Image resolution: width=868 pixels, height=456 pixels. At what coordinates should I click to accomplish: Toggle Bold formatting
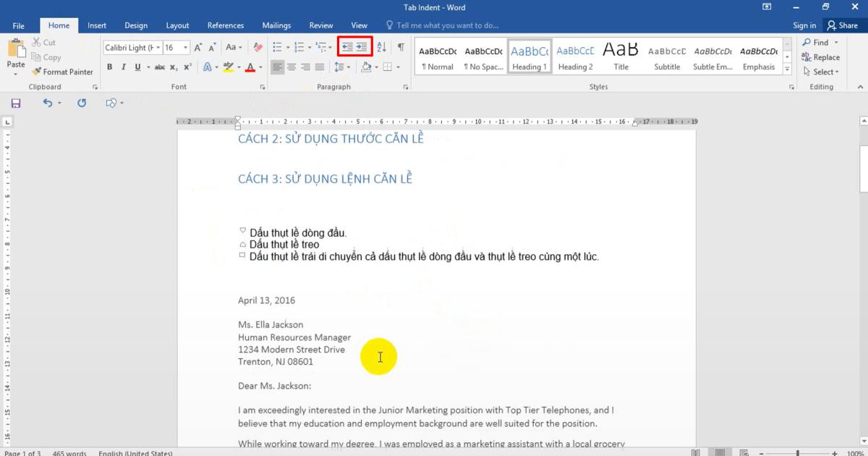tap(110, 67)
